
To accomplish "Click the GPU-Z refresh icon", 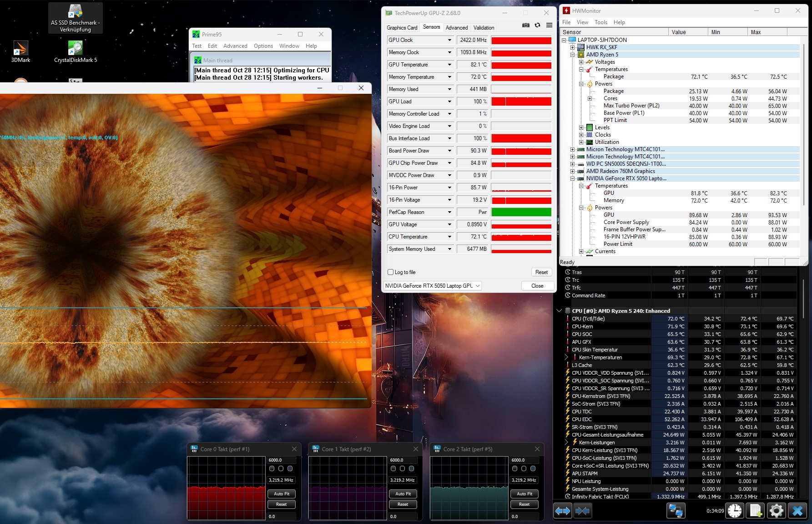I will pos(537,25).
